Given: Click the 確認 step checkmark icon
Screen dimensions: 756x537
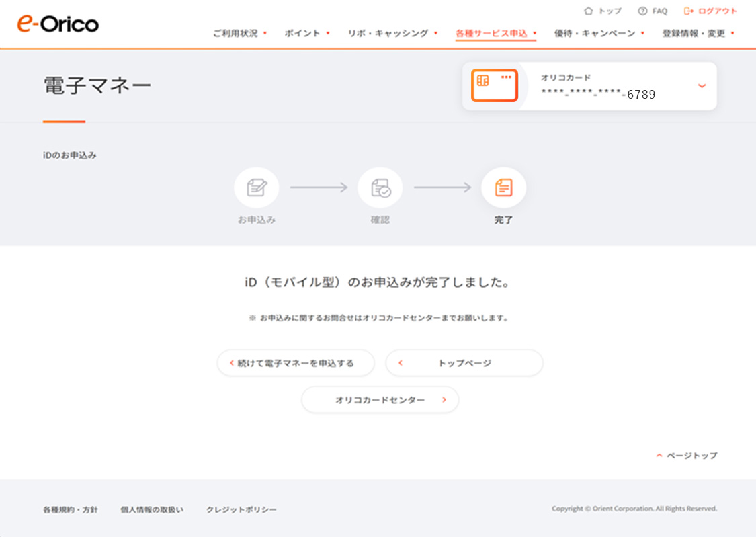Looking at the screenshot, I should pos(380,188).
